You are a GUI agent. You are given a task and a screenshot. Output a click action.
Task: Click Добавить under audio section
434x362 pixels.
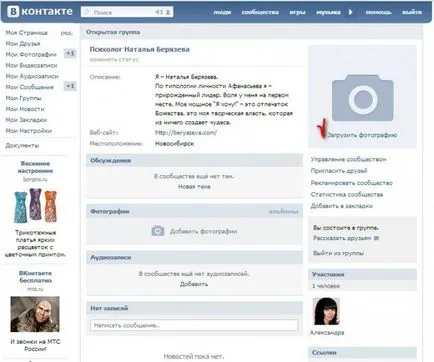tap(194, 284)
